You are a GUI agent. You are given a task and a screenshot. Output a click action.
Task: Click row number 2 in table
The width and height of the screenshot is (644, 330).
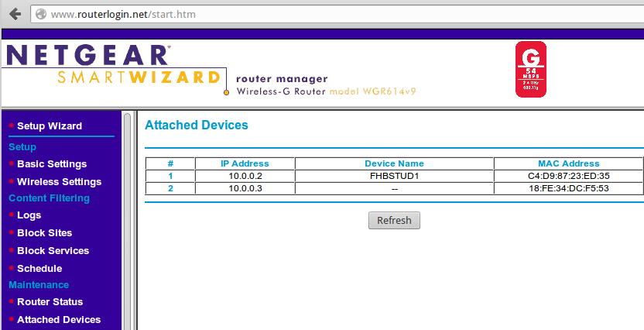tap(170, 189)
